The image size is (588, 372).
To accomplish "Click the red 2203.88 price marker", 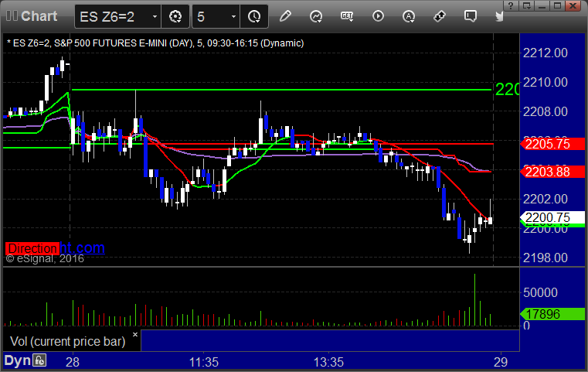I will point(552,172).
